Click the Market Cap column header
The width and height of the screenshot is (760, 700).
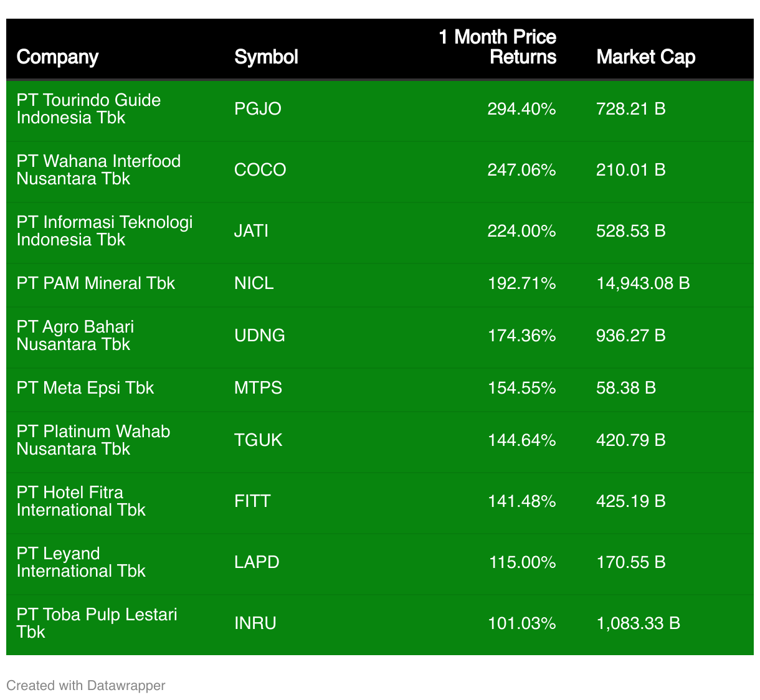645,57
